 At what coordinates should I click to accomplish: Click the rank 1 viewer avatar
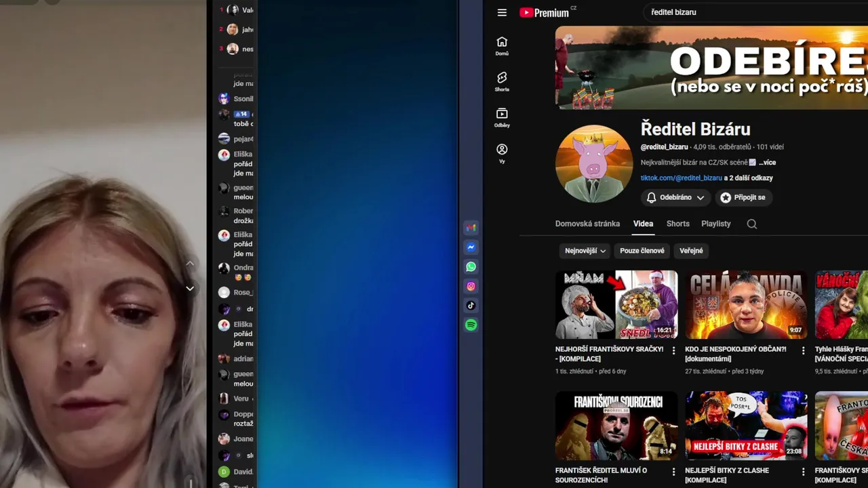pos(233,10)
